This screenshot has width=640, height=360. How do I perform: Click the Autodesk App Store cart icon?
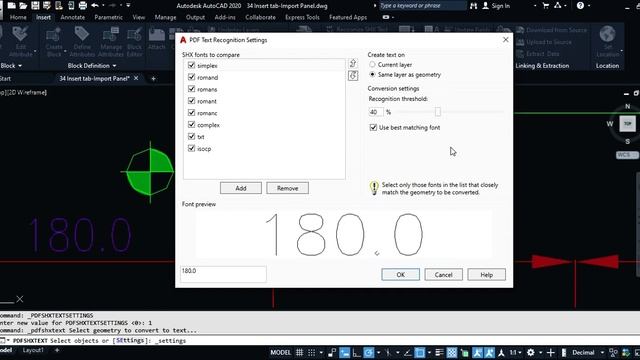tap(546, 6)
